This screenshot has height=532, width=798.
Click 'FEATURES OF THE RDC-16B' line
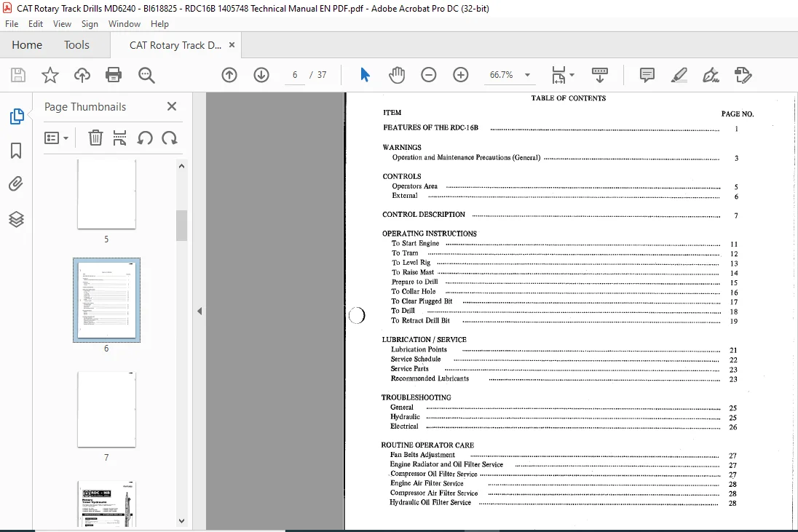(430, 127)
